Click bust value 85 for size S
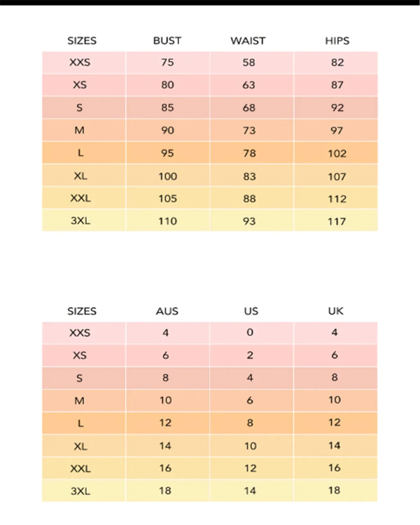The height and width of the screenshot is (525, 420). 167,107
